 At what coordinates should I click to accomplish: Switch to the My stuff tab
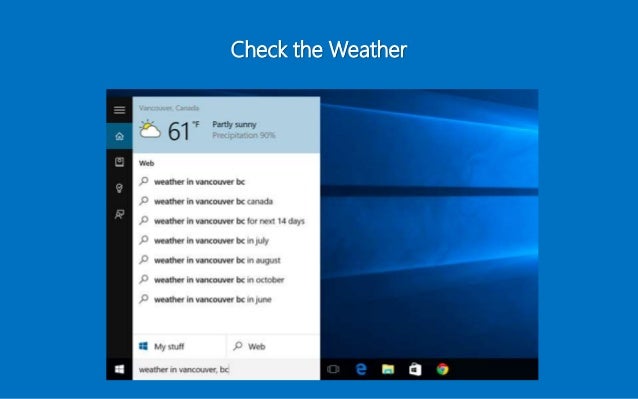coord(179,347)
